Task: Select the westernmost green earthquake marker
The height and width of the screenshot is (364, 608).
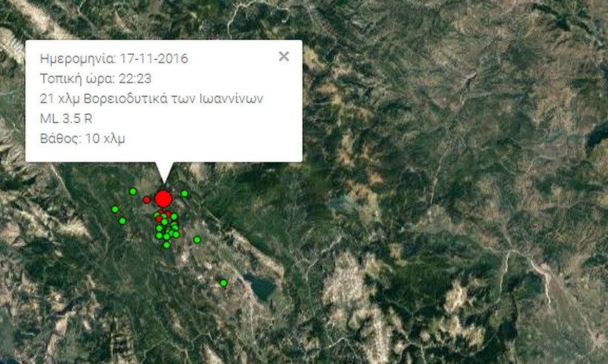Action: pyautogui.click(x=115, y=209)
